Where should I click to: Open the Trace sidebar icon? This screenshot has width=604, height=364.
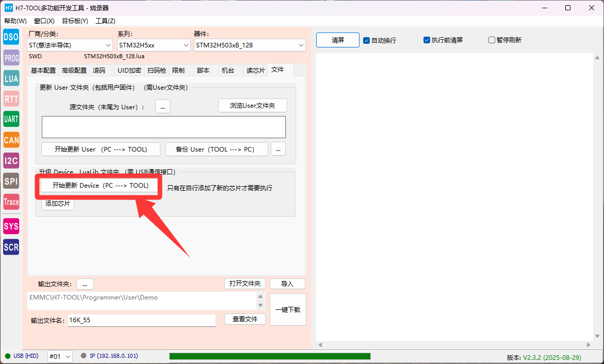tap(11, 202)
